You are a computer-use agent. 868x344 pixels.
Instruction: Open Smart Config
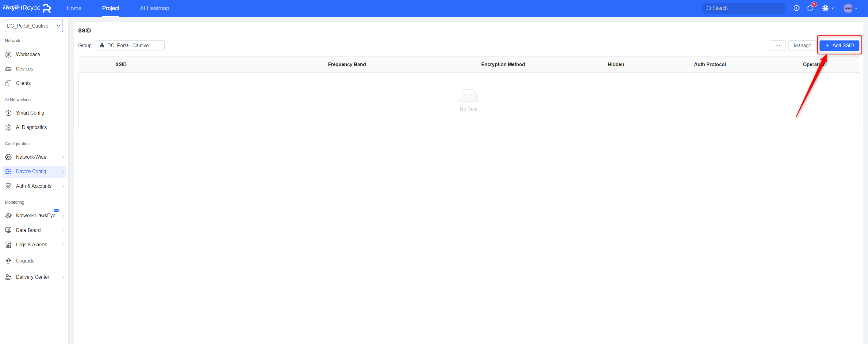(x=30, y=113)
